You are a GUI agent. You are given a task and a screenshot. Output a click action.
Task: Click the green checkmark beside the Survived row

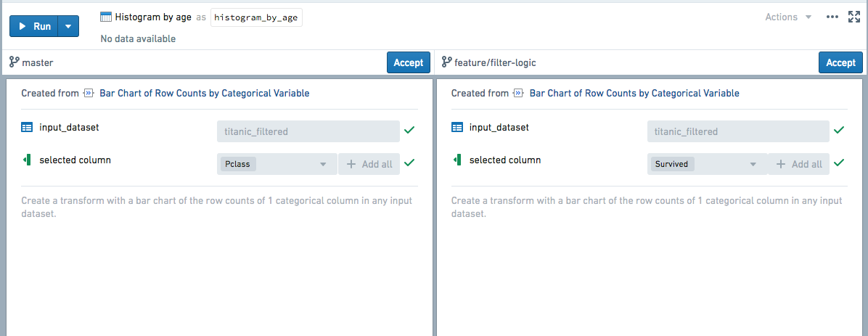click(839, 163)
